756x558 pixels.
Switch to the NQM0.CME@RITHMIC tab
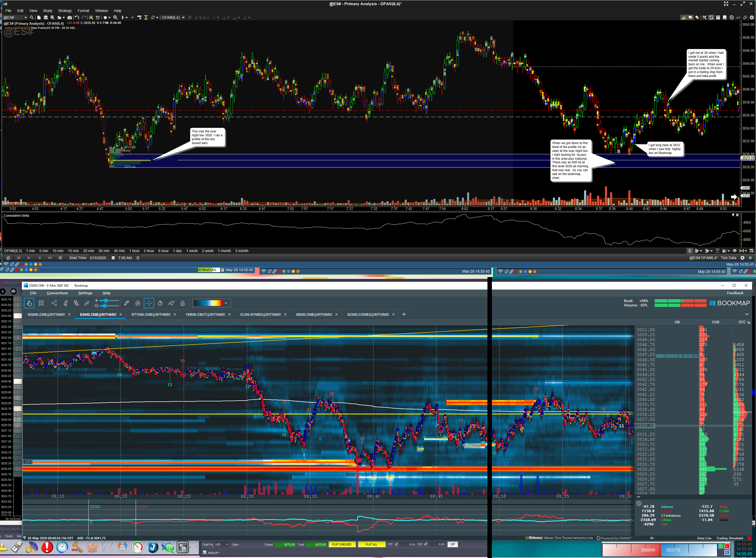click(46, 315)
